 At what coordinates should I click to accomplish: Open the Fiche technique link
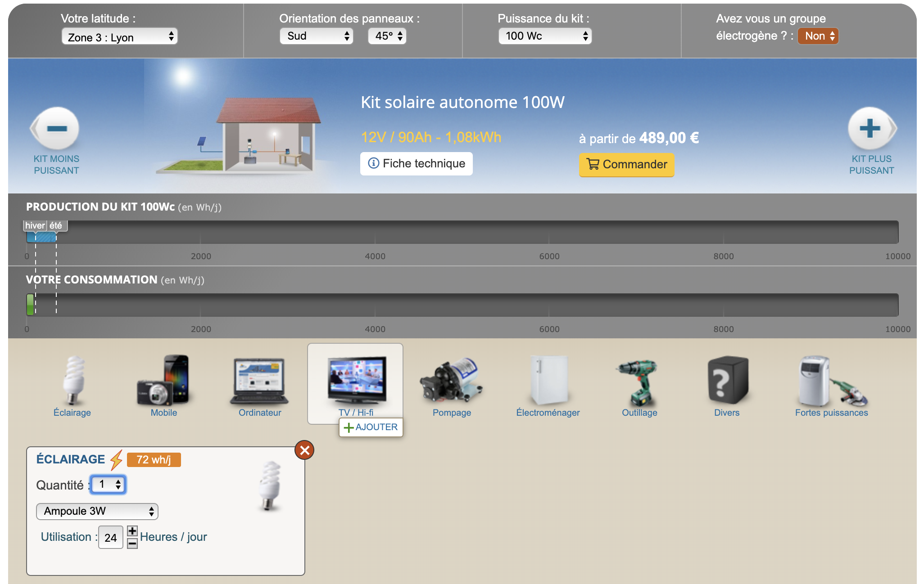click(416, 163)
